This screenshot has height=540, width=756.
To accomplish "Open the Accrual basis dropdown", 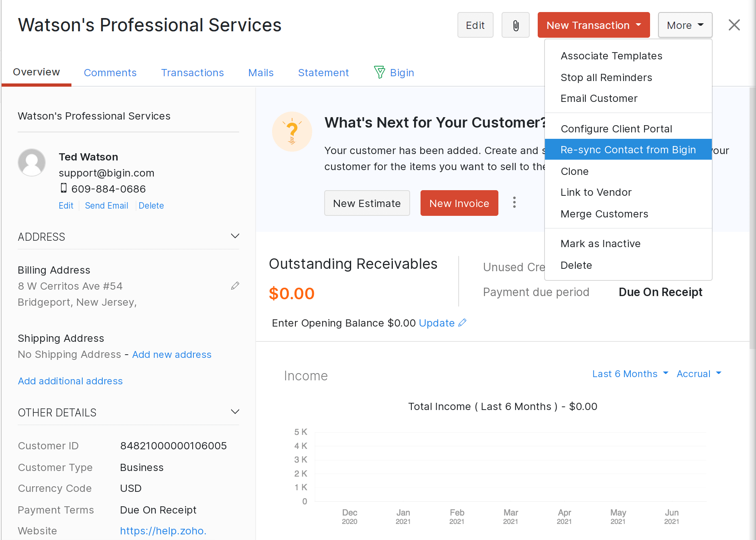I will click(699, 374).
